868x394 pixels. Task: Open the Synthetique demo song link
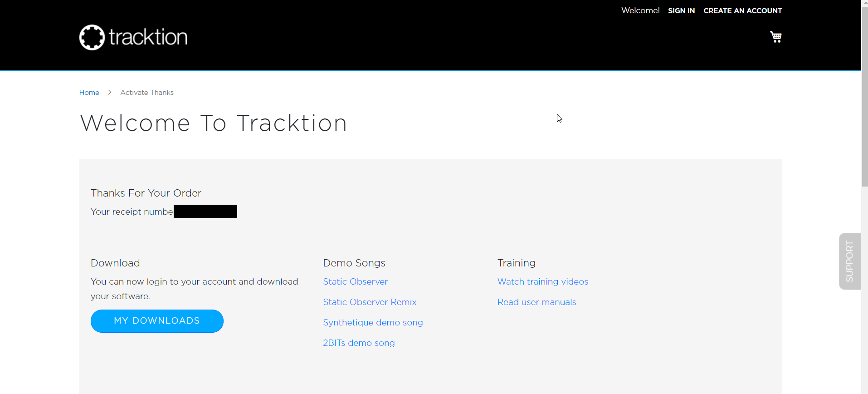click(x=373, y=322)
